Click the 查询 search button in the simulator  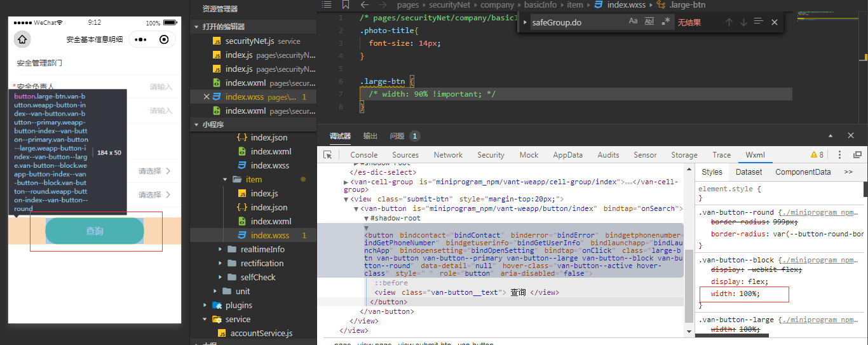tap(95, 231)
